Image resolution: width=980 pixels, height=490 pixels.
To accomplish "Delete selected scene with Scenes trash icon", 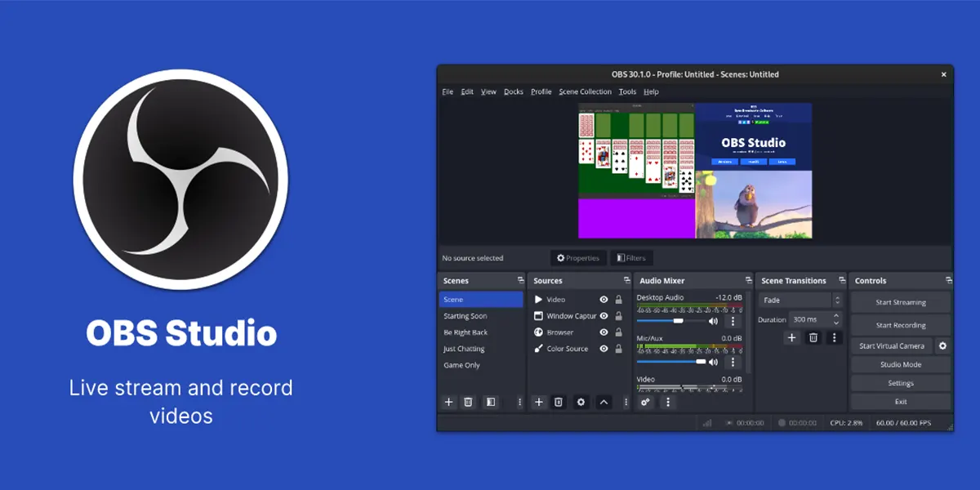I will pos(468,402).
